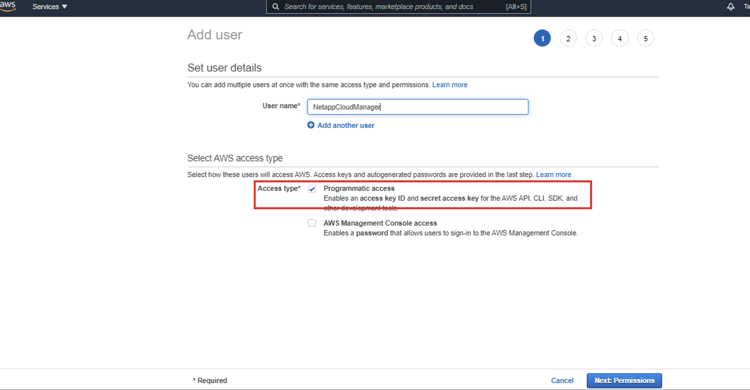Click the Programmatic access label text
750x390 pixels.
(x=359, y=189)
